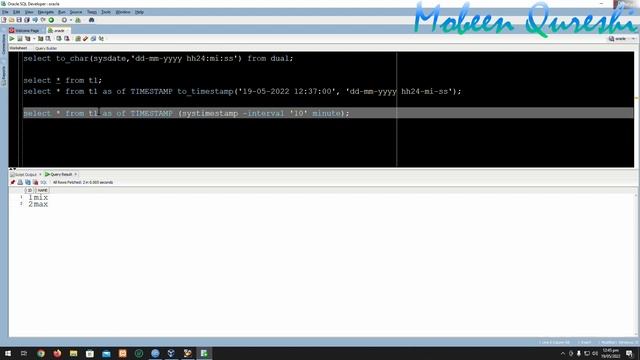Click the red pin icon in results toolbar
Viewport: 640px width, 360px height.
pyautogui.click(x=13, y=182)
